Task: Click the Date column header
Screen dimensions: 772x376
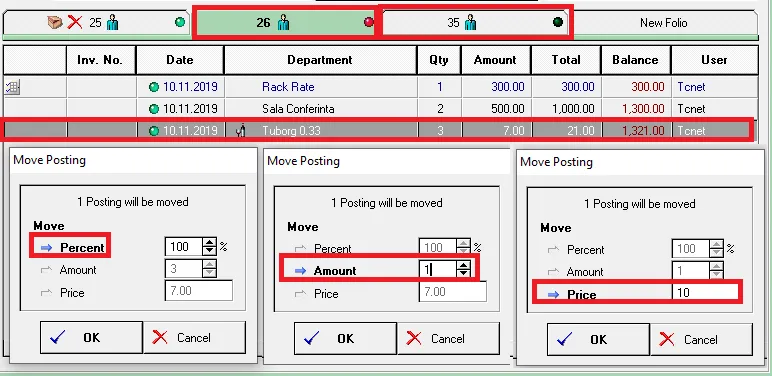Action: [x=180, y=60]
